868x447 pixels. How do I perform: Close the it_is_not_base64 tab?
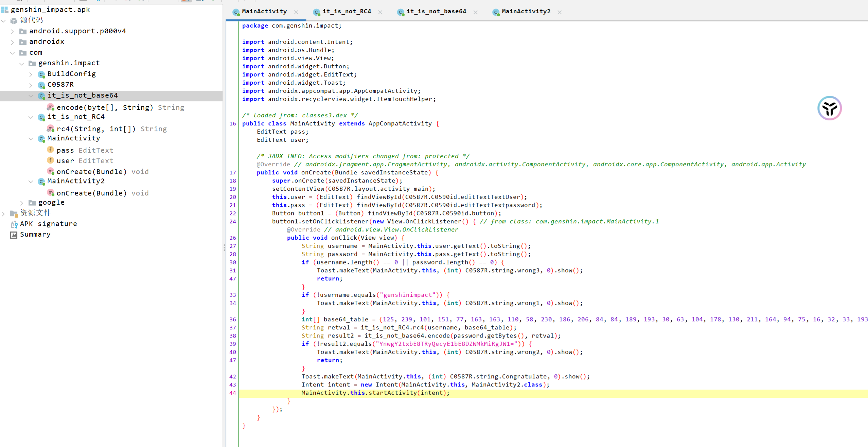coord(475,12)
